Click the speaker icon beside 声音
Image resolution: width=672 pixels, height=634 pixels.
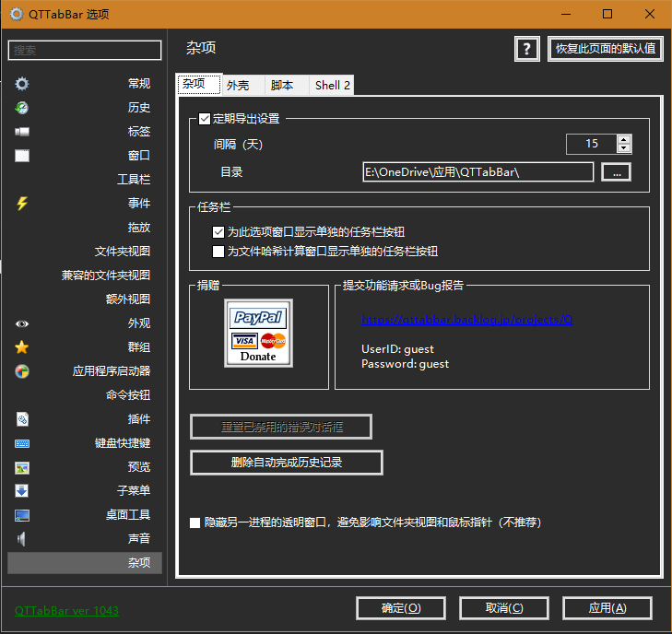click(22, 539)
